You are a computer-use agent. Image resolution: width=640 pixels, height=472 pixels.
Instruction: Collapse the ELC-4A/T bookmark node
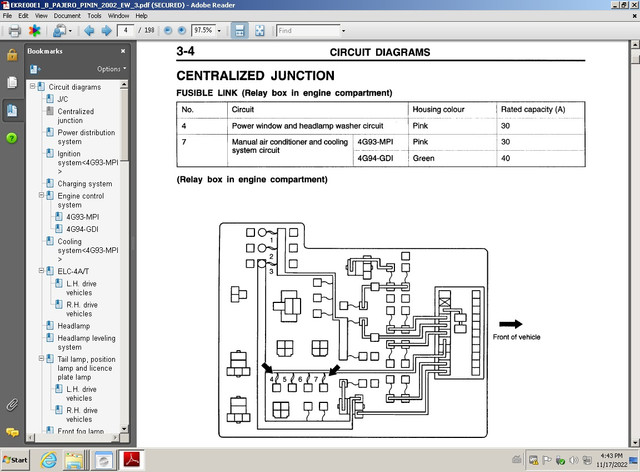pyautogui.click(x=41, y=270)
